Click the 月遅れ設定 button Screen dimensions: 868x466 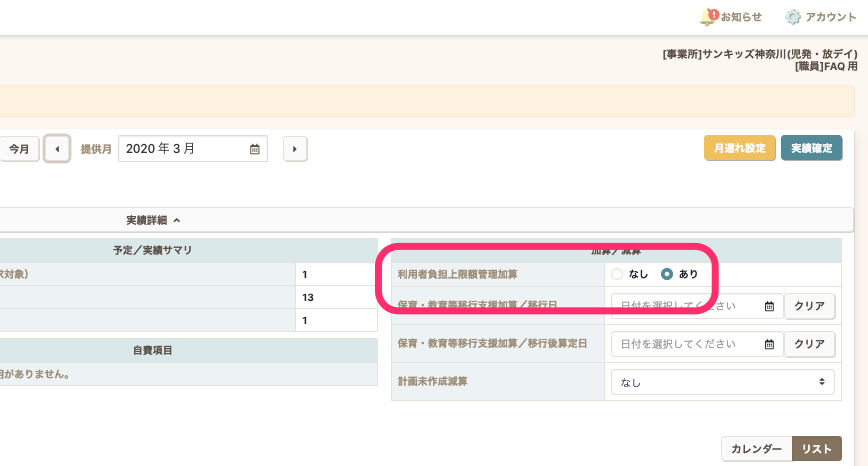[x=739, y=148]
